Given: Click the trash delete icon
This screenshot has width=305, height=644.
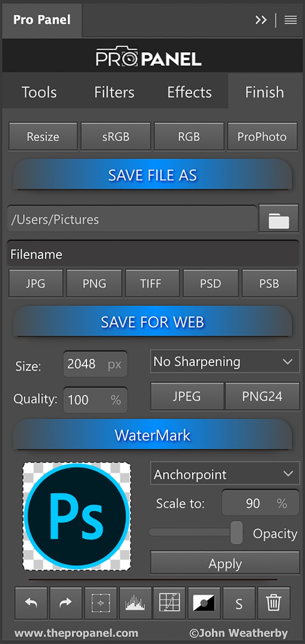Looking at the screenshot, I should [x=273, y=603].
